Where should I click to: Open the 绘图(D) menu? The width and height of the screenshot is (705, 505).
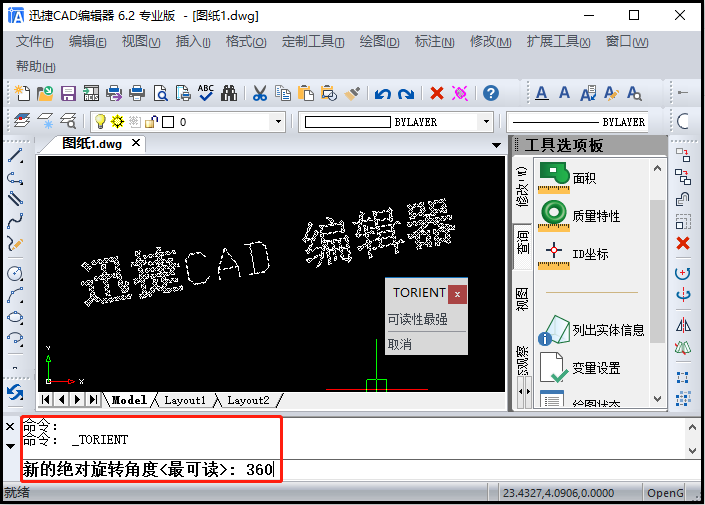coord(379,42)
